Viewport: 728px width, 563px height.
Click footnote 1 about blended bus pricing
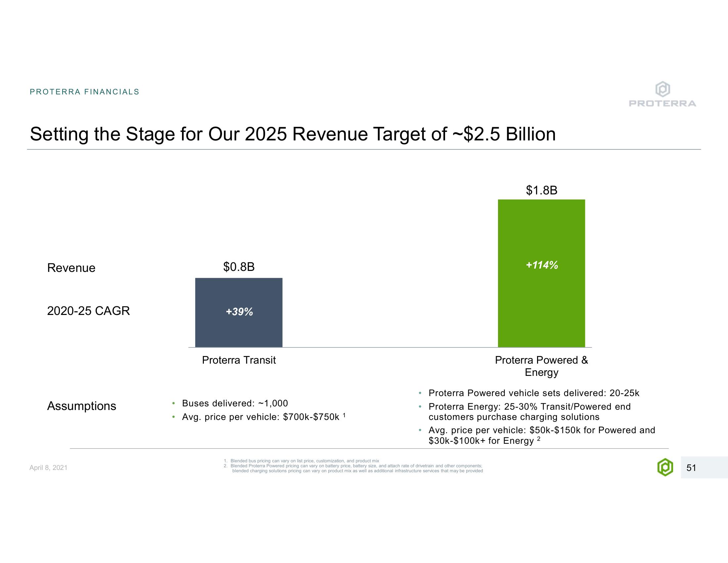(301, 461)
